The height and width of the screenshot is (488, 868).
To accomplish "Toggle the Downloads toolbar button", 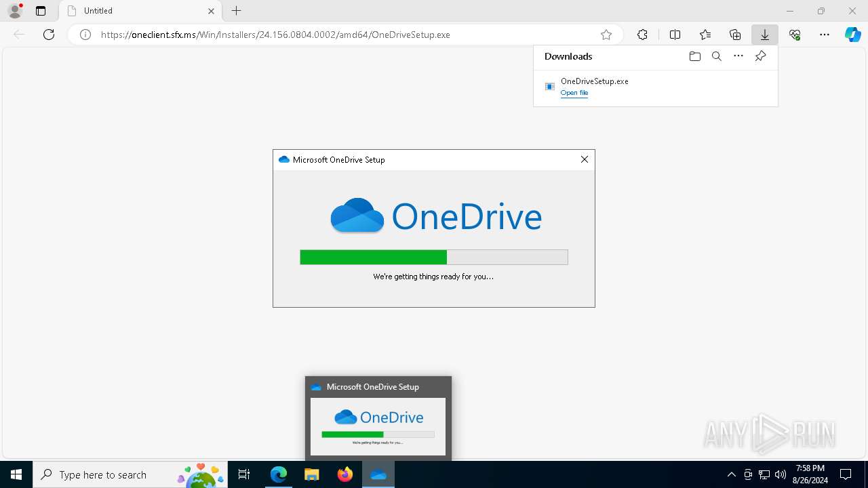I will 765,35.
